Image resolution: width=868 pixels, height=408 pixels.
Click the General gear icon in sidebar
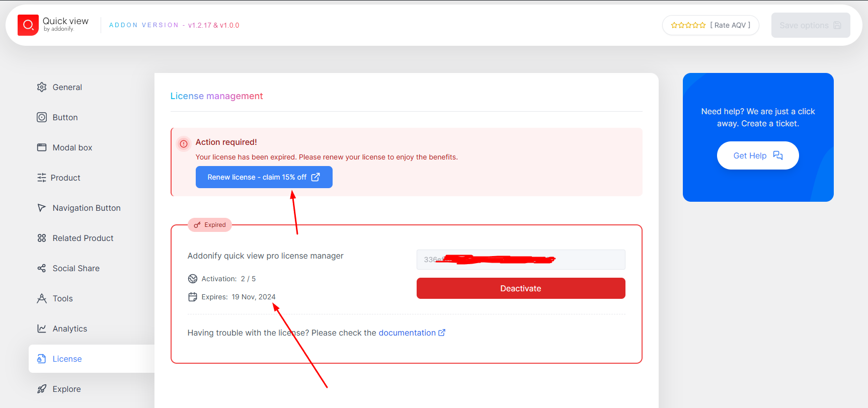point(42,87)
